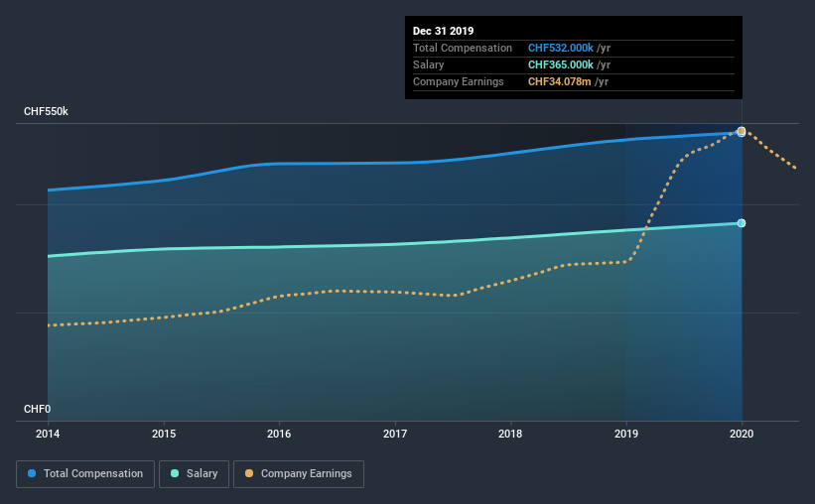Screen dimensions: 815x504
Task: Click the Total Compensation row label in tooltip
Action: click(463, 48)
